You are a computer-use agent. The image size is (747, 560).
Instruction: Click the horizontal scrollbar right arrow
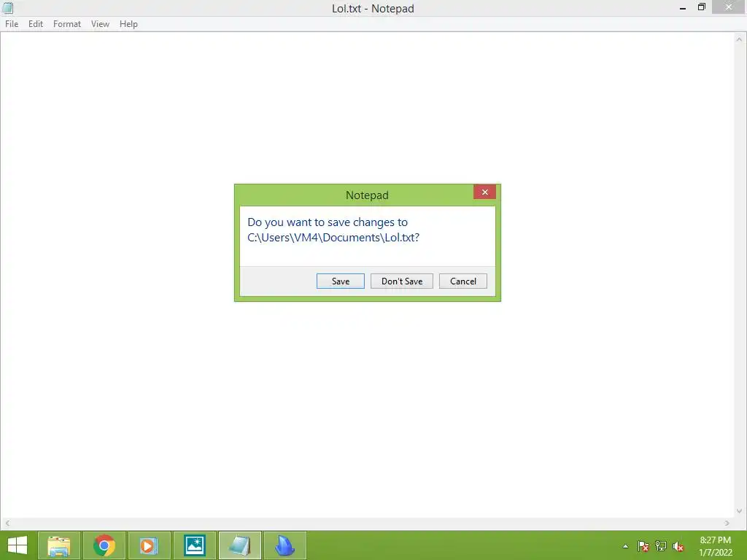(727, 523)
